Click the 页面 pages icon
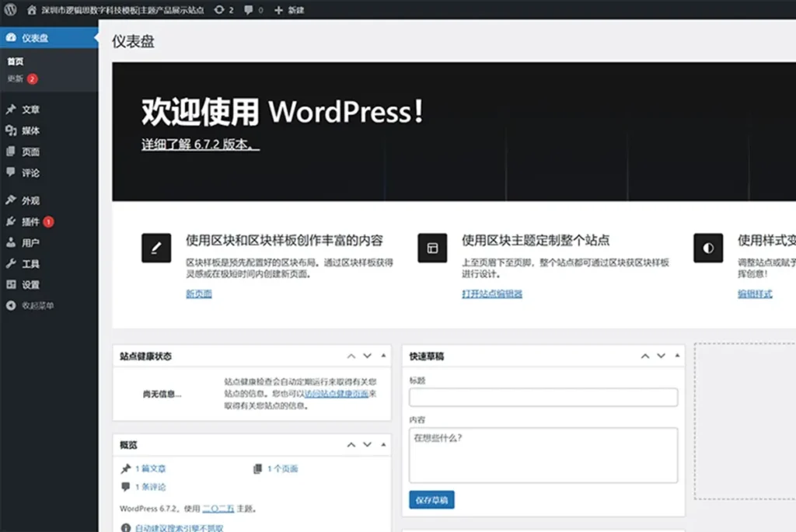 click(x=11, y=152)
